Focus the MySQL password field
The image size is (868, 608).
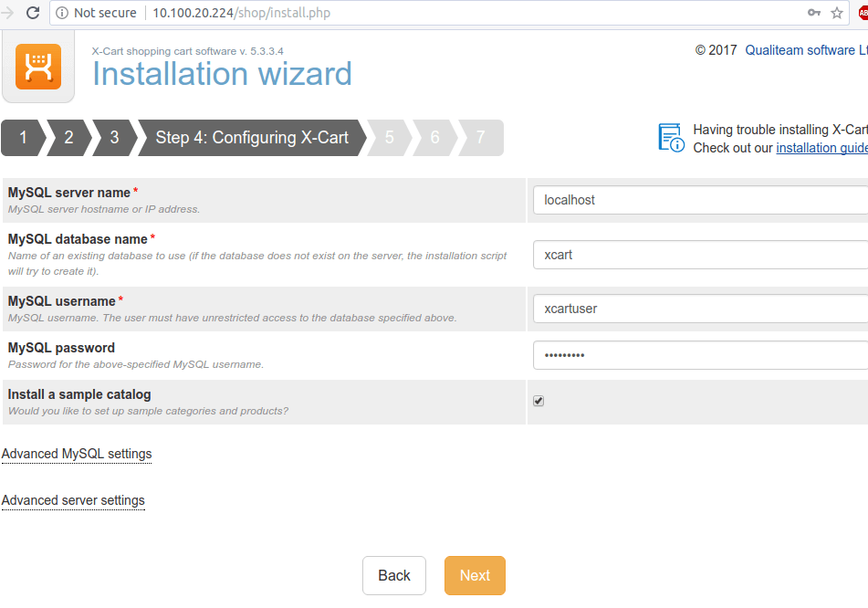coord(700,355)
